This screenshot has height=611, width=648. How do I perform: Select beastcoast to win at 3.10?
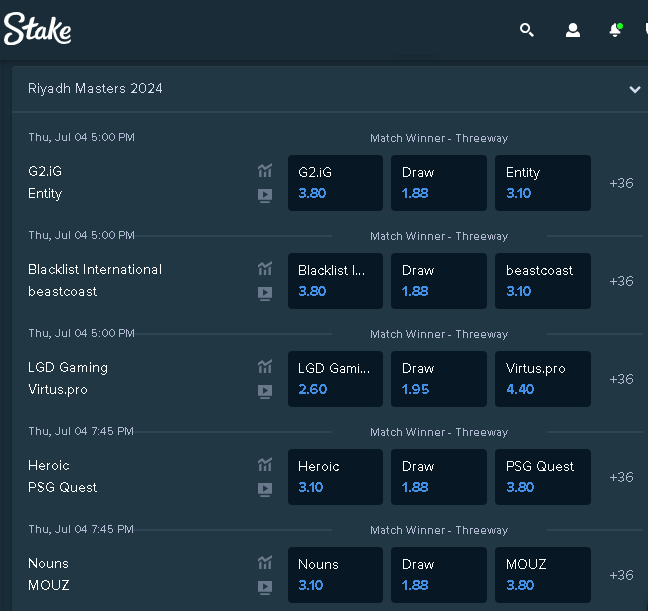point(543,281)
